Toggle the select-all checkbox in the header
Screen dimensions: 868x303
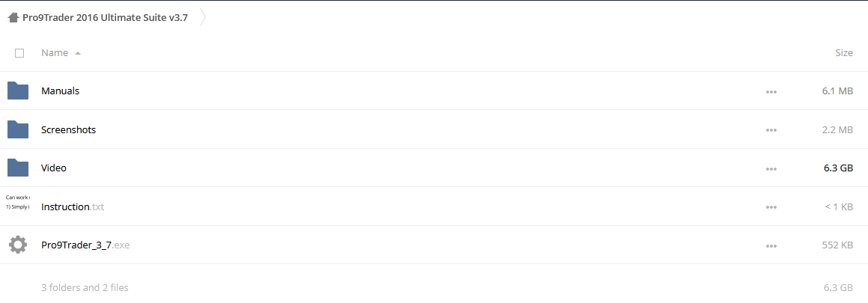pyautogui.click(x=19, y=53)
